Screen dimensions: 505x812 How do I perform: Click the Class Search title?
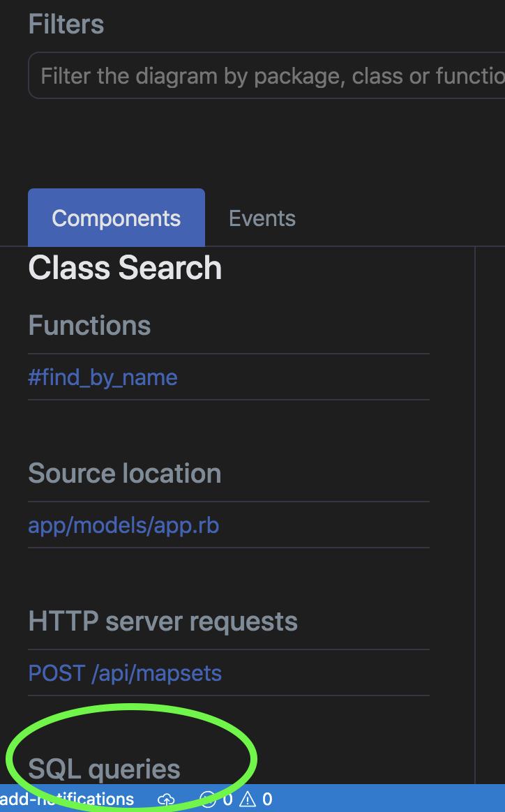tap(124, 268)
